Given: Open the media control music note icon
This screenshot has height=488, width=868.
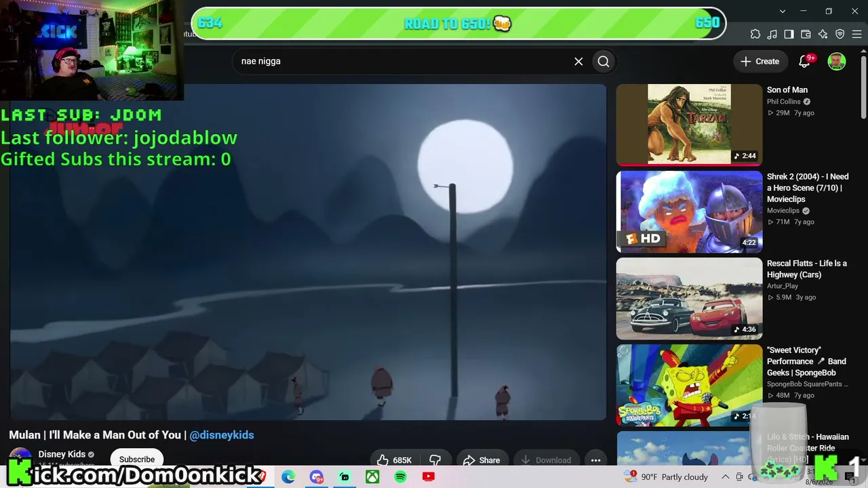Looking at the screenshot, I should tap(772, 34).
